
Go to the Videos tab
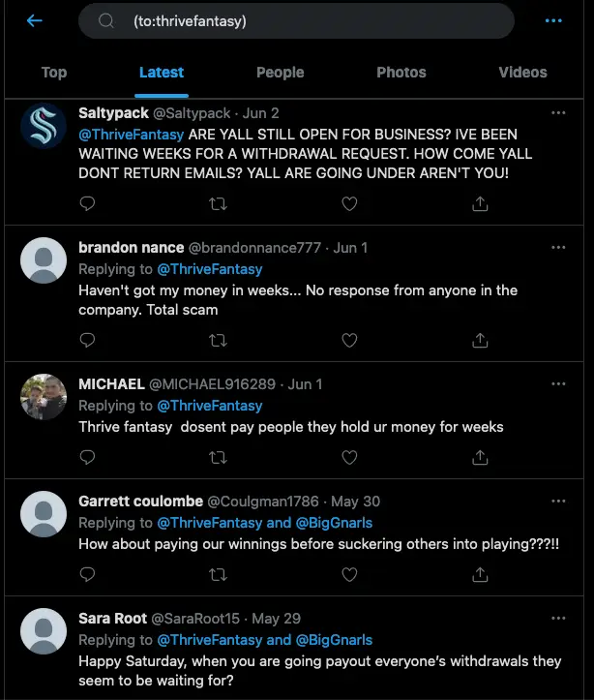(522, 73)
